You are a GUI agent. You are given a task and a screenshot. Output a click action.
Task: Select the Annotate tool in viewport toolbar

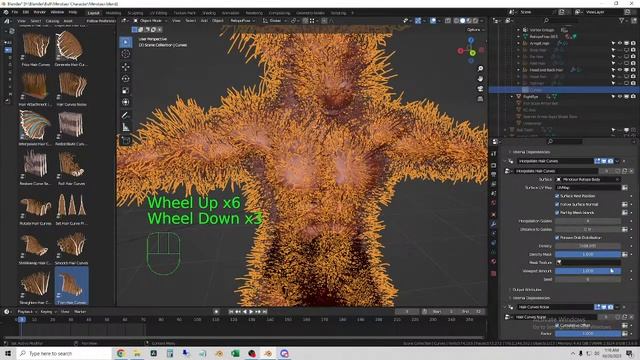pyautogui.click(x=126, y=116)
